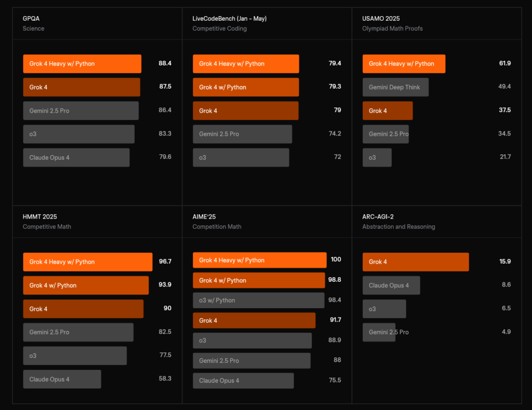Select Grok 4 bar scoring 90 in HMMT

[x=83, y=309]
